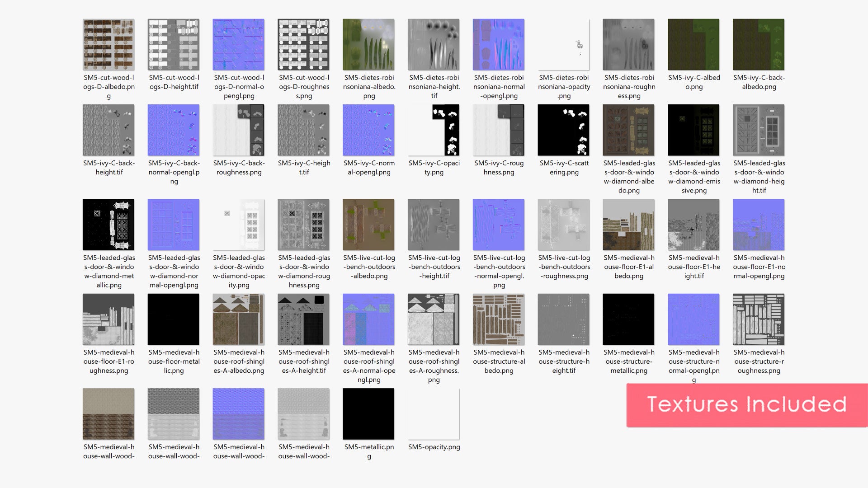Select leaded-glass-door diamond emissive thumbnail
868x488 pixels.
coord(693,130)
